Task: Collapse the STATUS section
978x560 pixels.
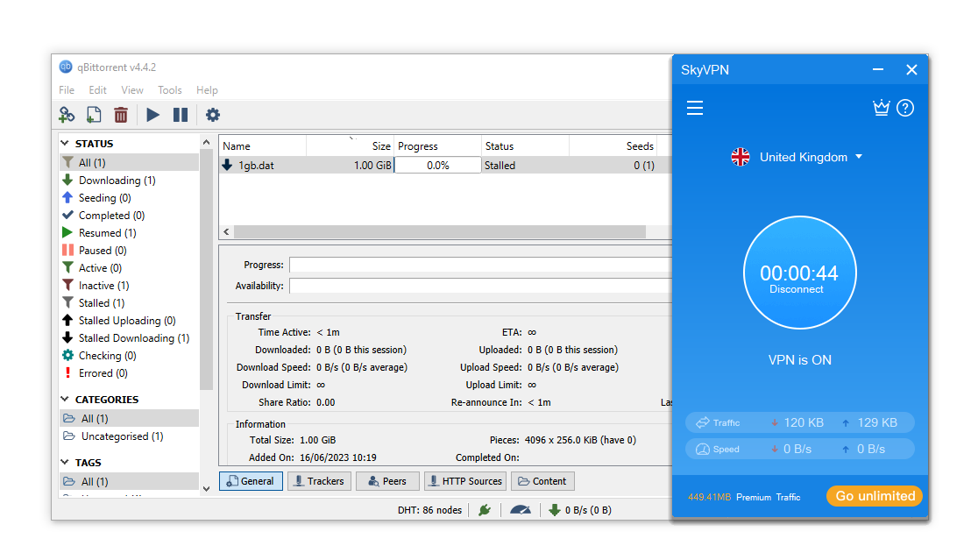Action: [x=65, y=143]
